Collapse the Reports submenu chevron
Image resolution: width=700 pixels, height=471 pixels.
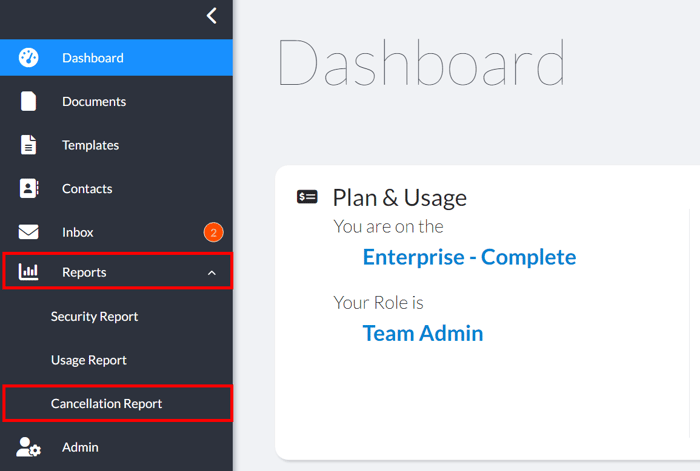pos(212,273)
